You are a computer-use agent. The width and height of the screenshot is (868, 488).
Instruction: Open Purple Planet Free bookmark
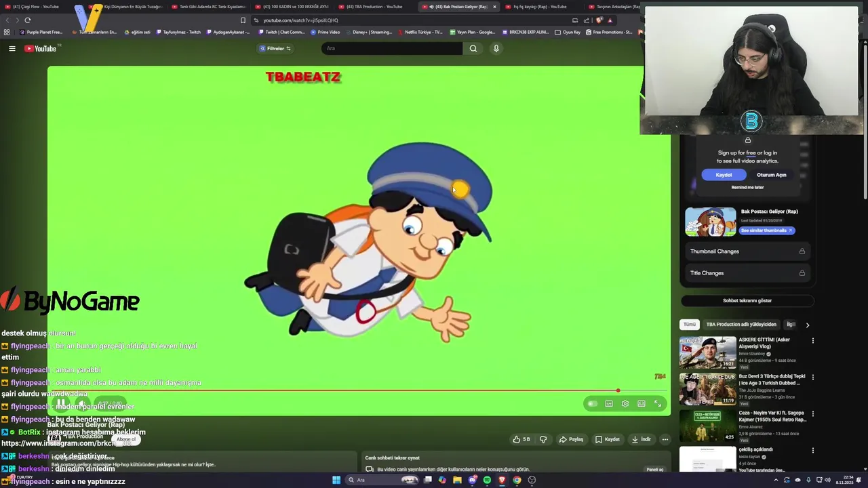click(41, 32)
